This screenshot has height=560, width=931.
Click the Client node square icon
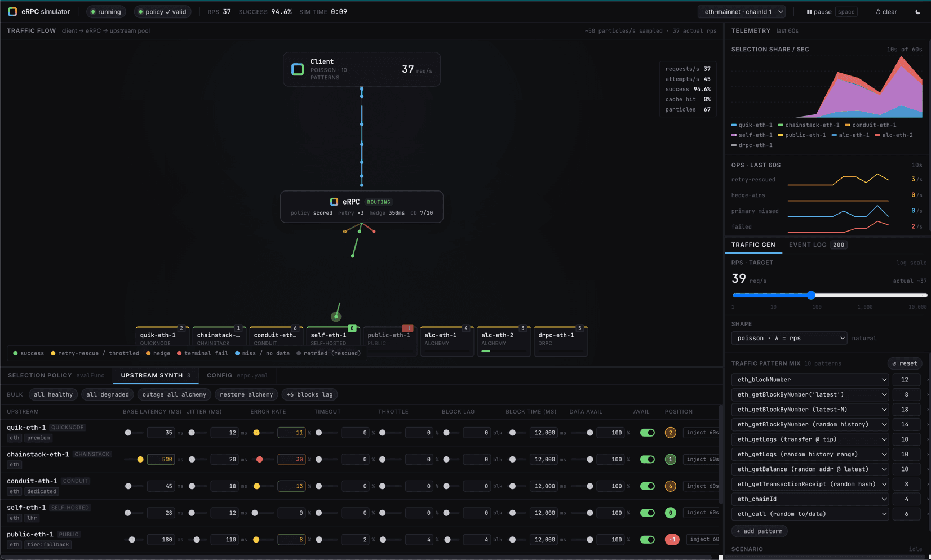[298, 69]
